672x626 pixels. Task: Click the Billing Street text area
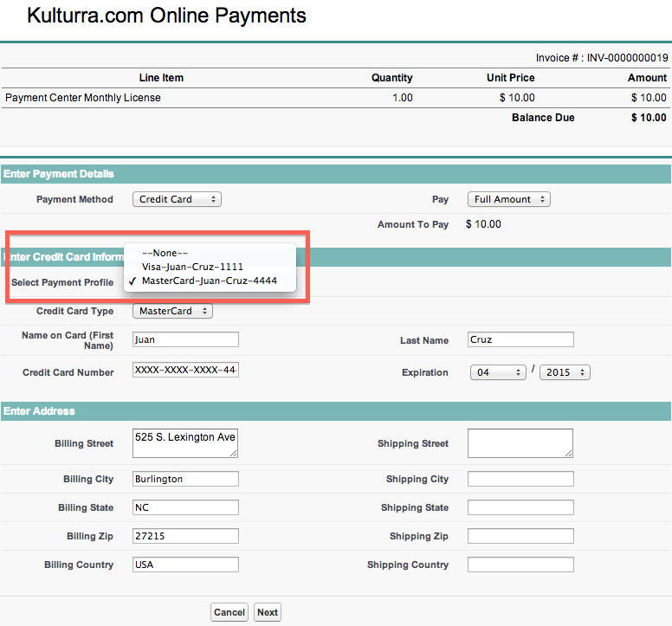click(185, 443)
